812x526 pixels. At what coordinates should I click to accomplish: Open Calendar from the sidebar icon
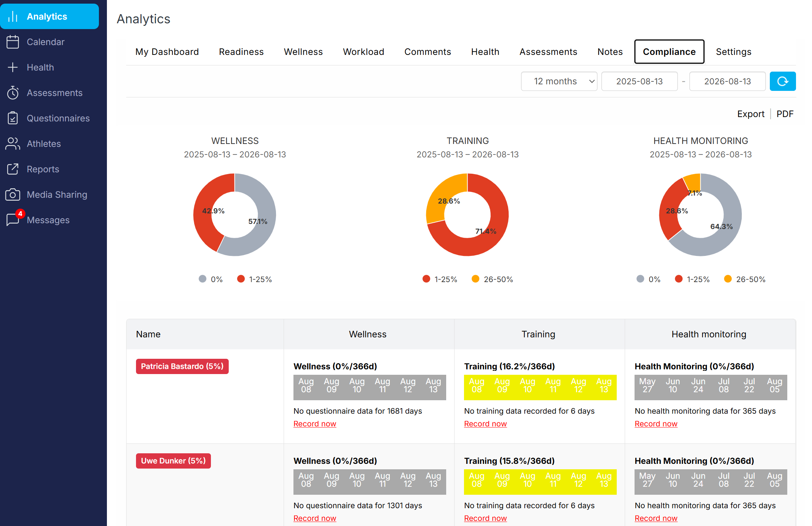tap(13, 42)
